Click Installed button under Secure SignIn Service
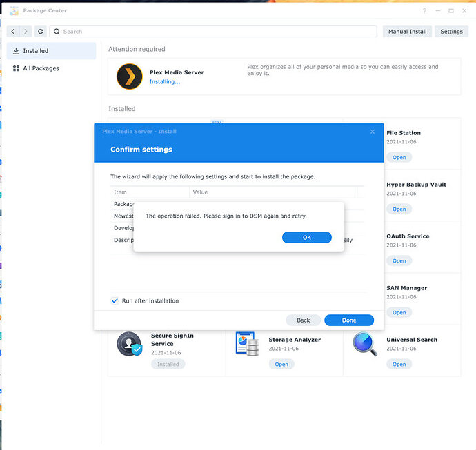 (x=168, y=365)
